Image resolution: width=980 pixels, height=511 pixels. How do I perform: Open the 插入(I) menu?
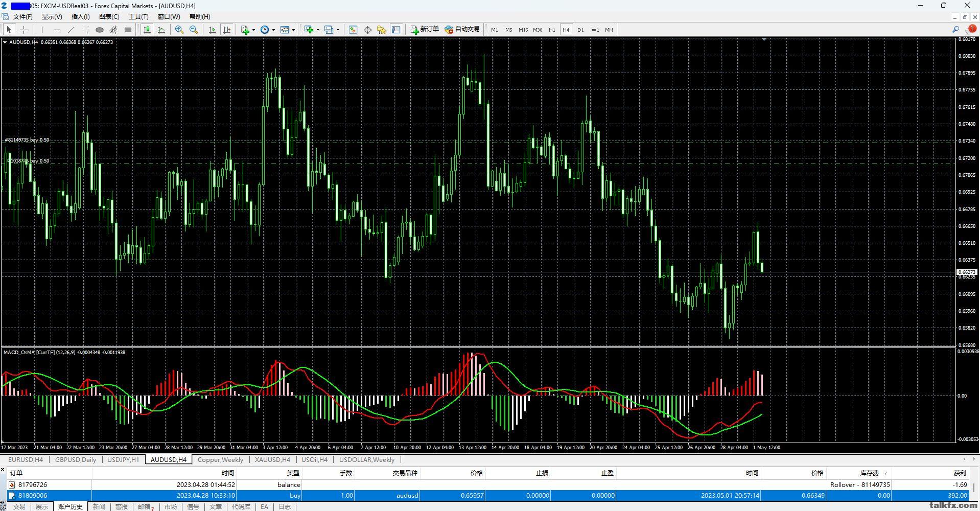point(80,17)
